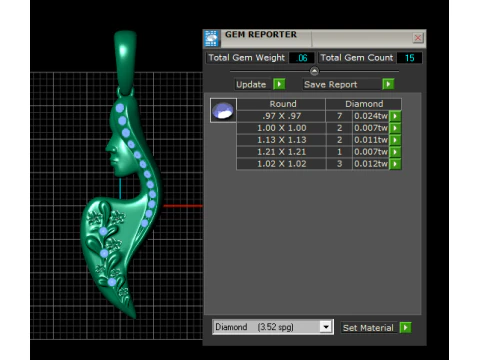The image size is (480, 360).
Task: Select the 1.00 X 1.00 size cell
Action: point(281,128)
